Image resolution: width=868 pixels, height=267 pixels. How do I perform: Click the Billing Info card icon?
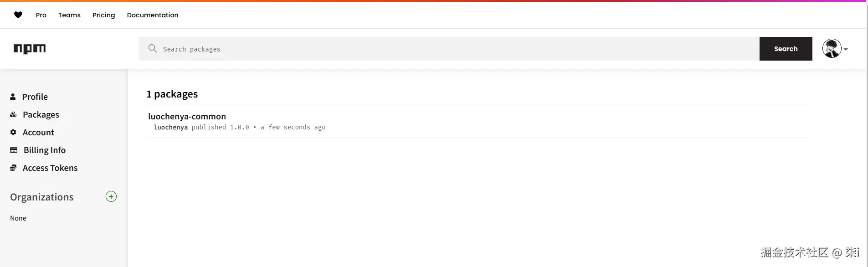click(14, 150)
